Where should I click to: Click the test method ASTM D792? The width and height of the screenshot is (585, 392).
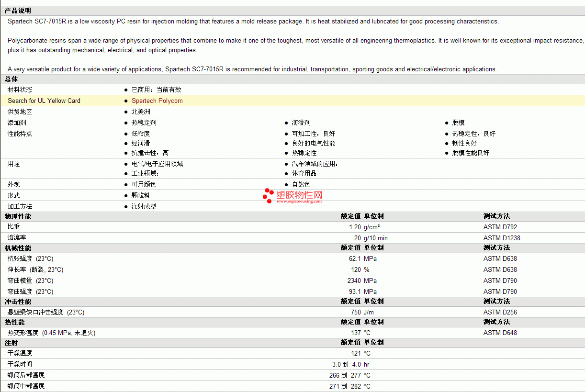(x=500, y=227)
